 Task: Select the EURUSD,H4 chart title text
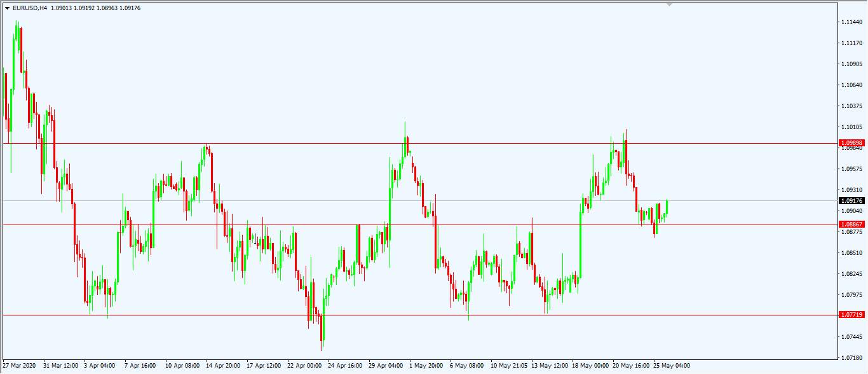tap(30, 8)
